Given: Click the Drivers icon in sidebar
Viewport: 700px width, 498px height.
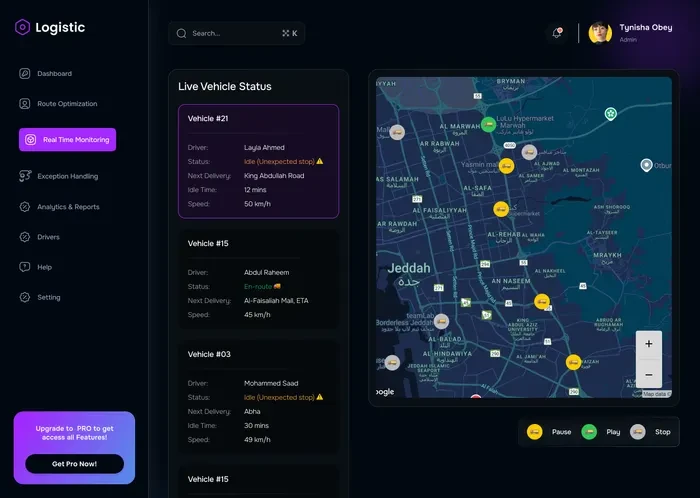Looking at the screenshot, I should 25,237.
